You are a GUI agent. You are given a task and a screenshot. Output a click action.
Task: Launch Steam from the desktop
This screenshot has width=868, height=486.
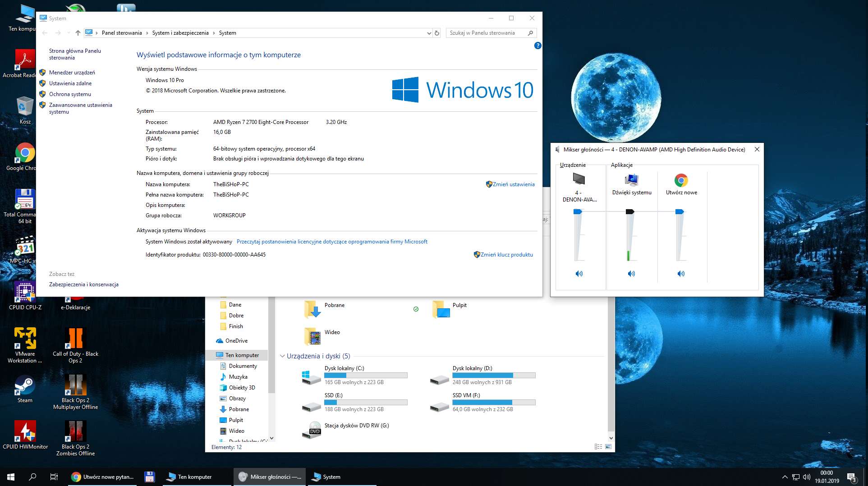point(25,389)
